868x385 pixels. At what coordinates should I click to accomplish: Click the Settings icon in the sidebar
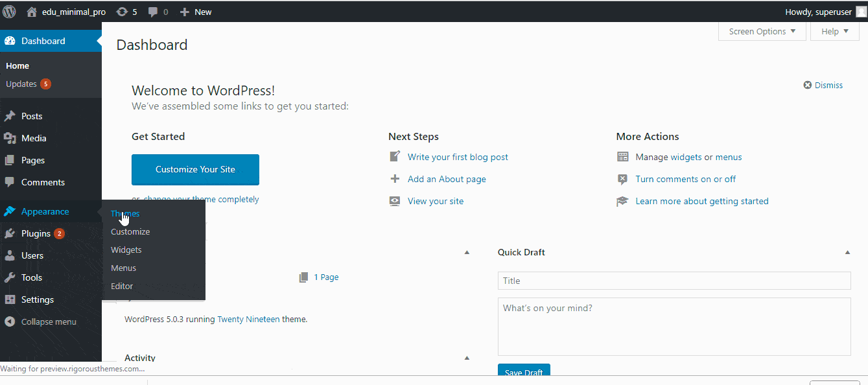click(x=10, y=299)
